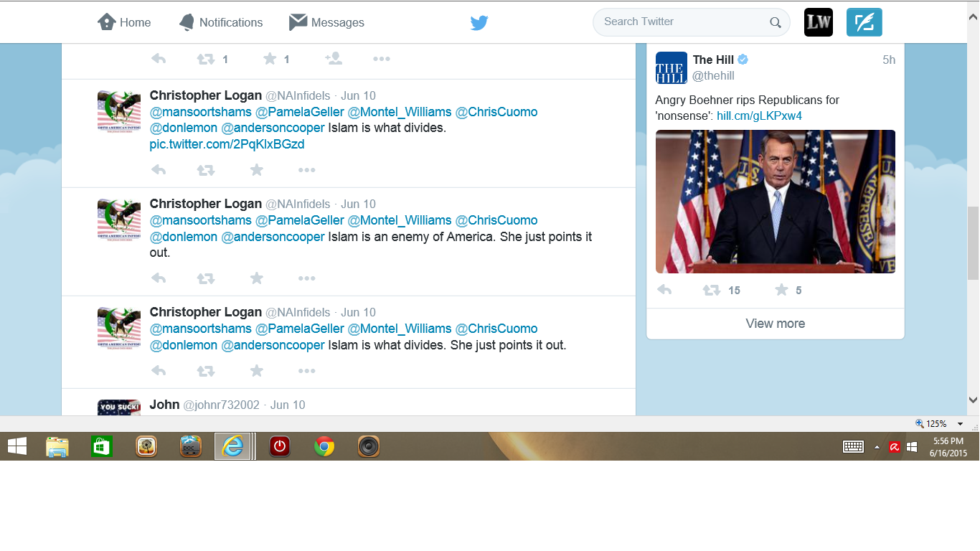980x551 pixels.
Task: Expand the hidden system tray icons arrow
Action: pos(877,447)
